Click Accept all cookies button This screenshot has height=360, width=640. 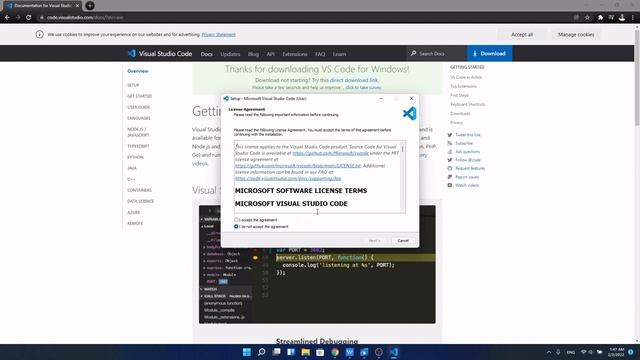point(522,35)
